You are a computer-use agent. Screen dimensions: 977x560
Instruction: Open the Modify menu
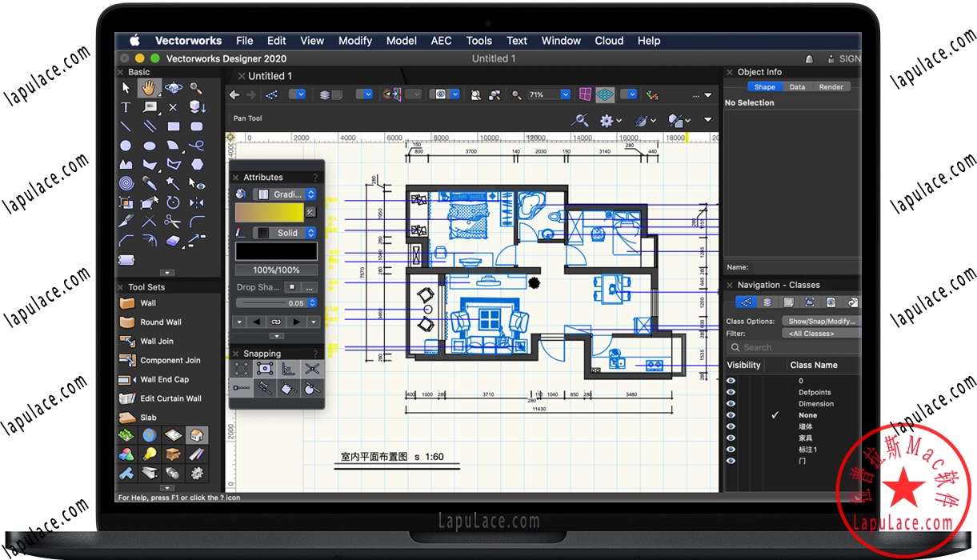355,41
